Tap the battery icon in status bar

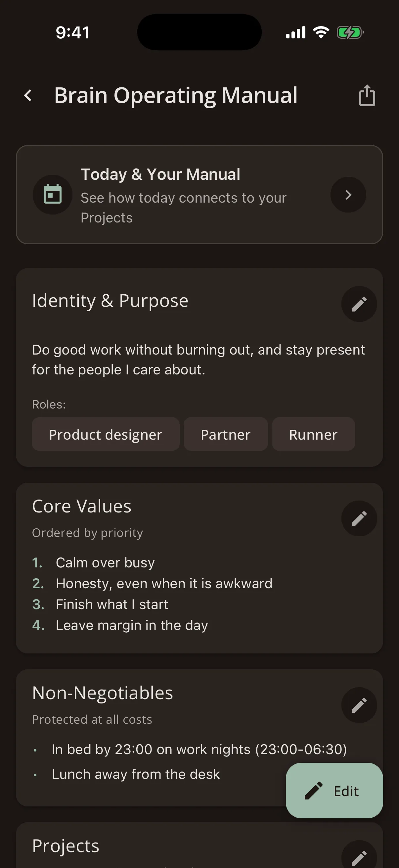[x=350, y=33]
